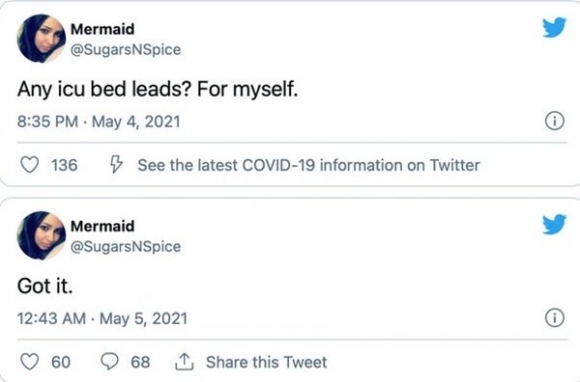This screenshot has height=382, width=580.
Task: Click 'Share this Tweet' text
Action: [266, 362]
